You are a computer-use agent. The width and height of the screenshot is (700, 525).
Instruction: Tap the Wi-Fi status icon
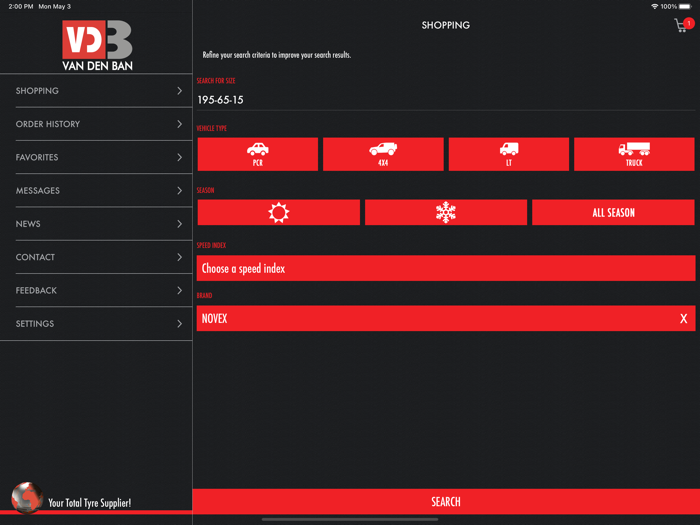(x=654, y=6)
